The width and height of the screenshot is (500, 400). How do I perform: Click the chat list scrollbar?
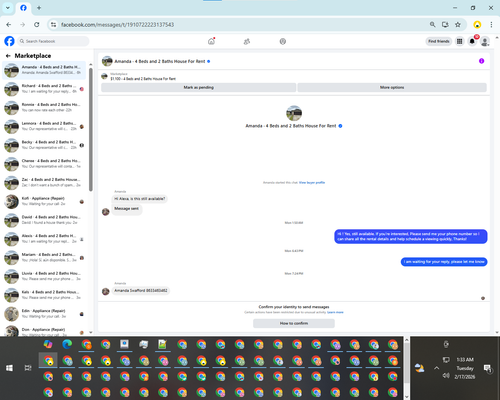pyautogui.click(x=91, y=129)
